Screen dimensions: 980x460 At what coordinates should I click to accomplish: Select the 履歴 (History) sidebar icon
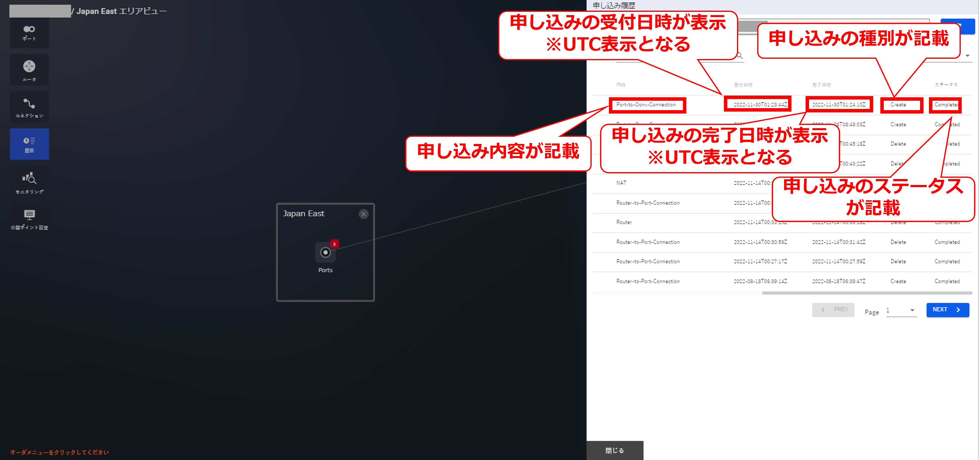click(29, 144)
